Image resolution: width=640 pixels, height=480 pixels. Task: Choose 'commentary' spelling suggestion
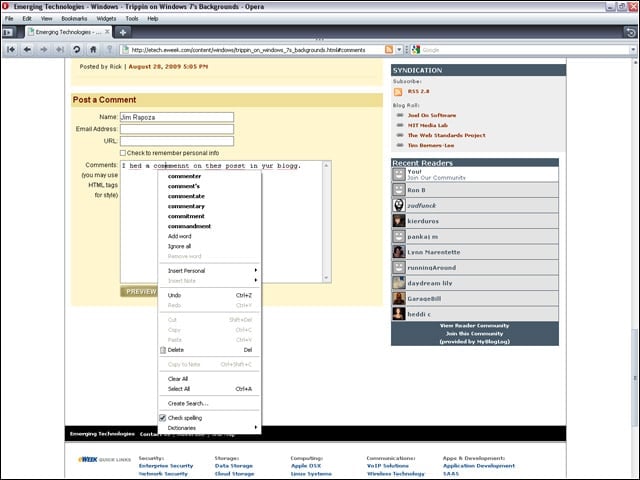(186, 206)
